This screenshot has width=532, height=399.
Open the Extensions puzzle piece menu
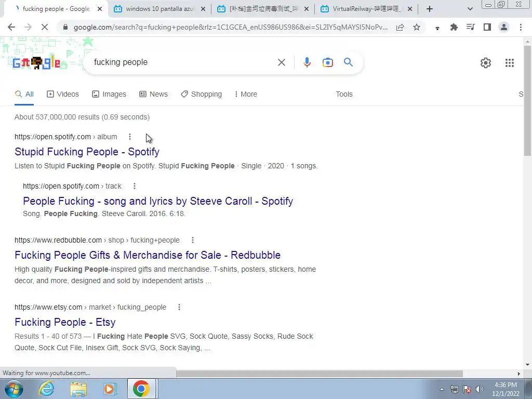tap(454, 27)
